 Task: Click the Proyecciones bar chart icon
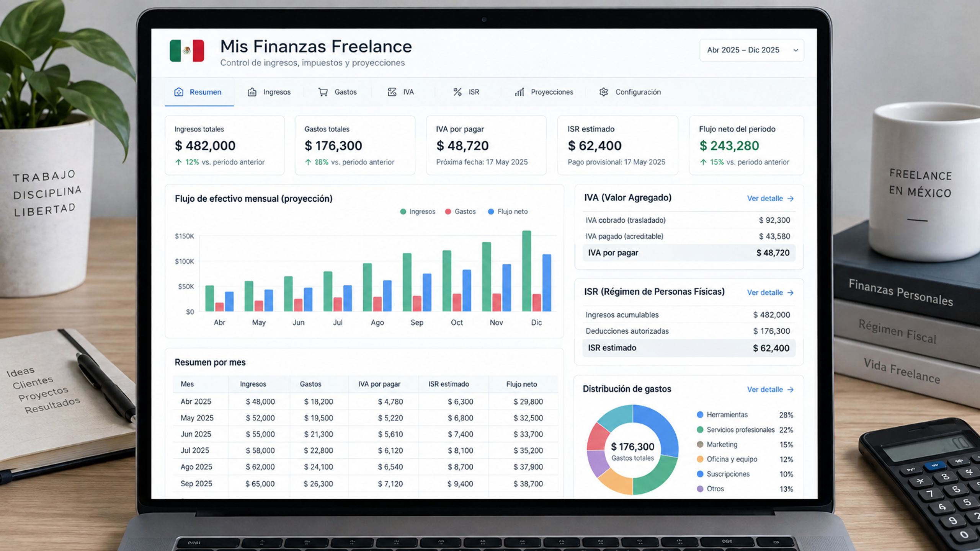click(x=519, y=92)
